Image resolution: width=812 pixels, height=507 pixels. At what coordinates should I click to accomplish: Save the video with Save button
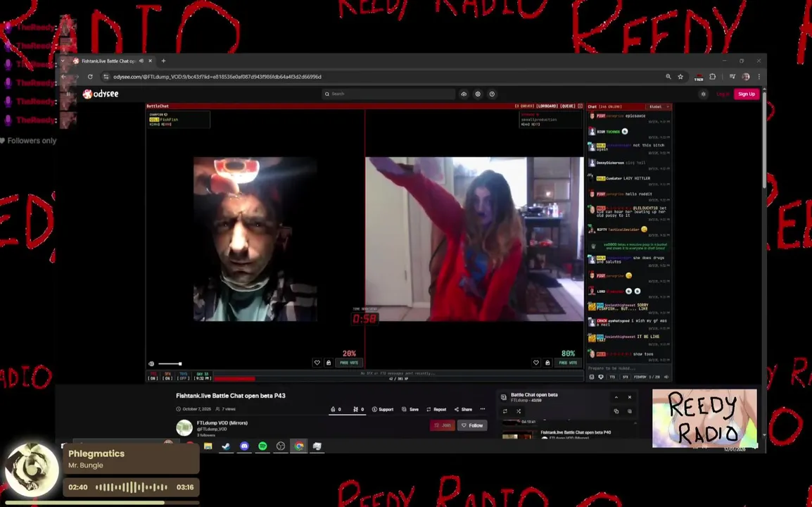(x=410, y=409)
